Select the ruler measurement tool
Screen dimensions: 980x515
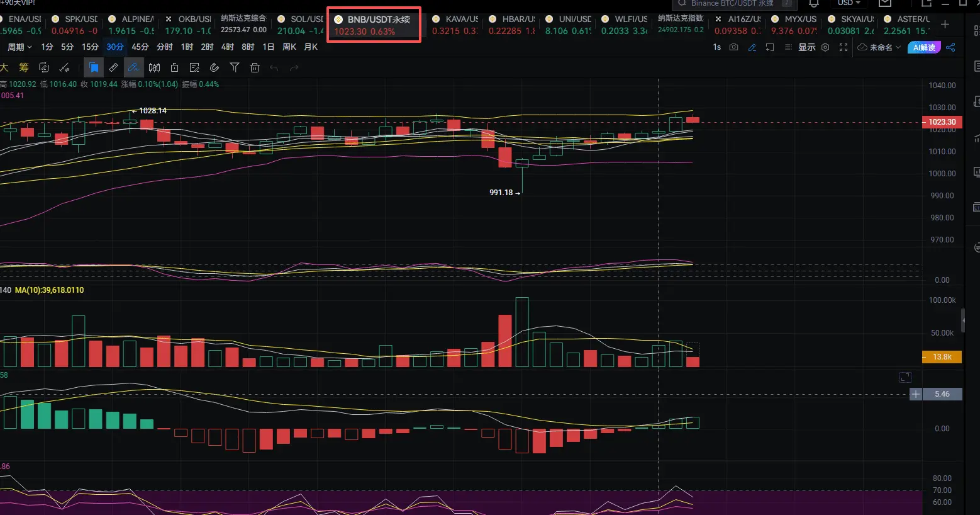pyautogui.click(x=113, y=67)
